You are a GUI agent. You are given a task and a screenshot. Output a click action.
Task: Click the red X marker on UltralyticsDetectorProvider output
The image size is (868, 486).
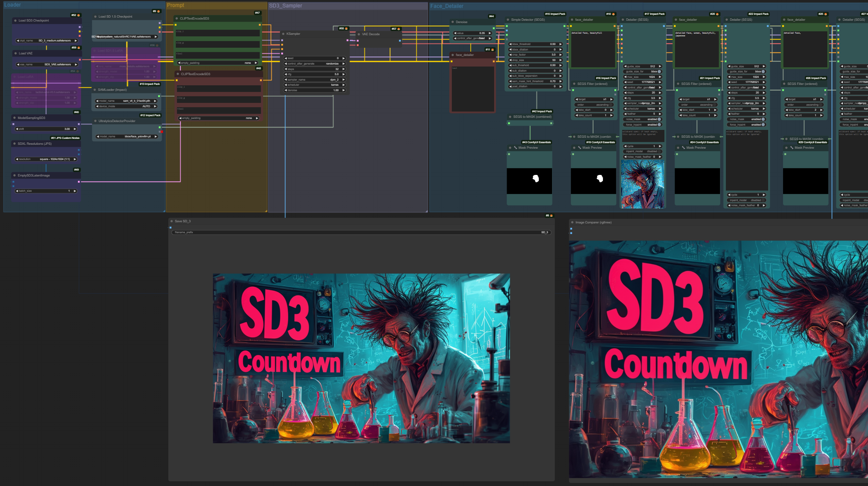point(161,132)
